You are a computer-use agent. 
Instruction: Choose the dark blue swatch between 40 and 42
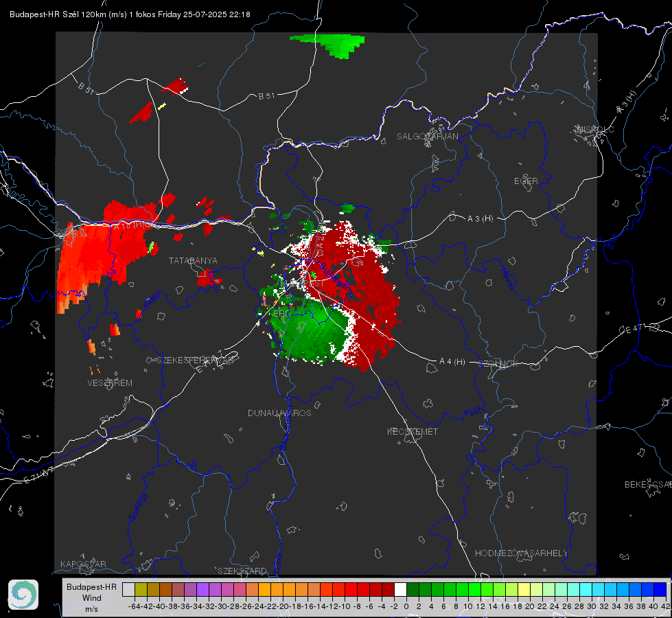point(660,589)
